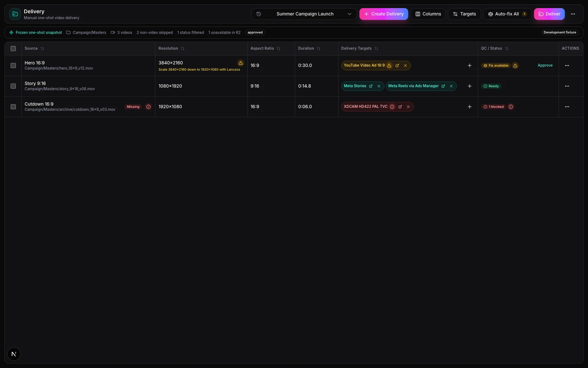Sort by Source column
The width and height of the screenshot is (588, 368).
[34, 49]
